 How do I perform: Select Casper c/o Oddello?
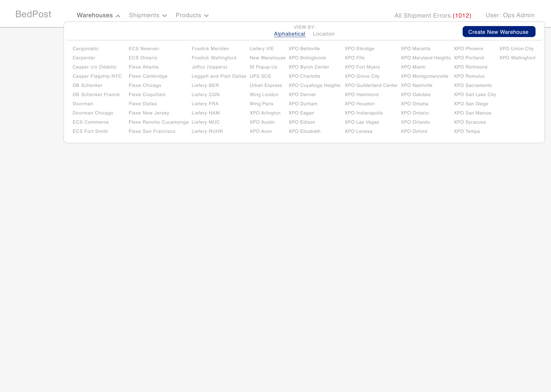94,67
